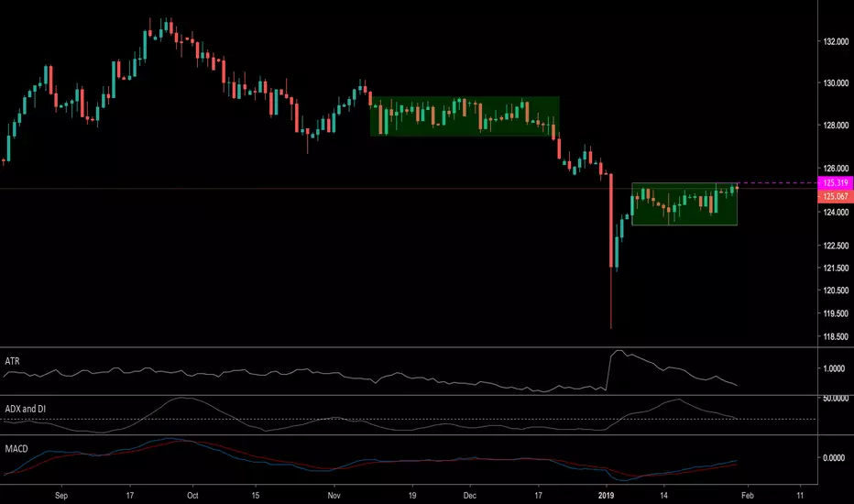Click the MACD indicator label

point(16,449)
